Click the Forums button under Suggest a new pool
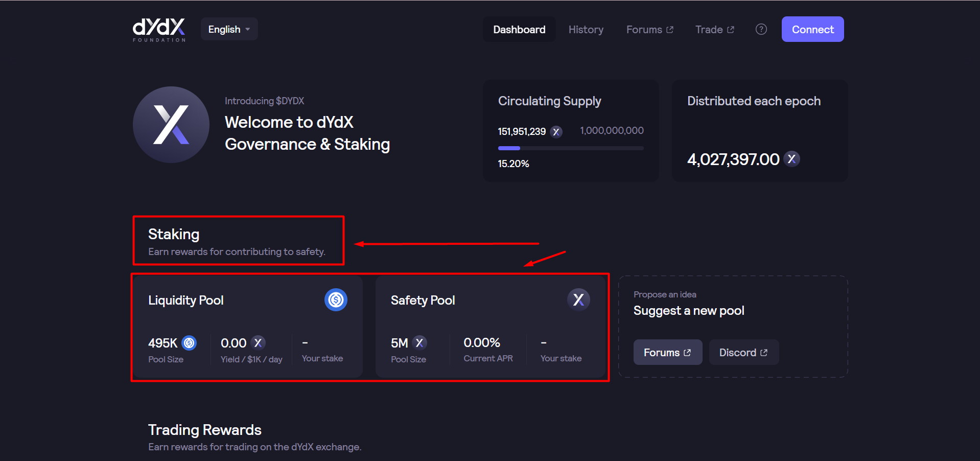Image resolution: width=980 pixels, height=461 pixels. coord(668,352)
